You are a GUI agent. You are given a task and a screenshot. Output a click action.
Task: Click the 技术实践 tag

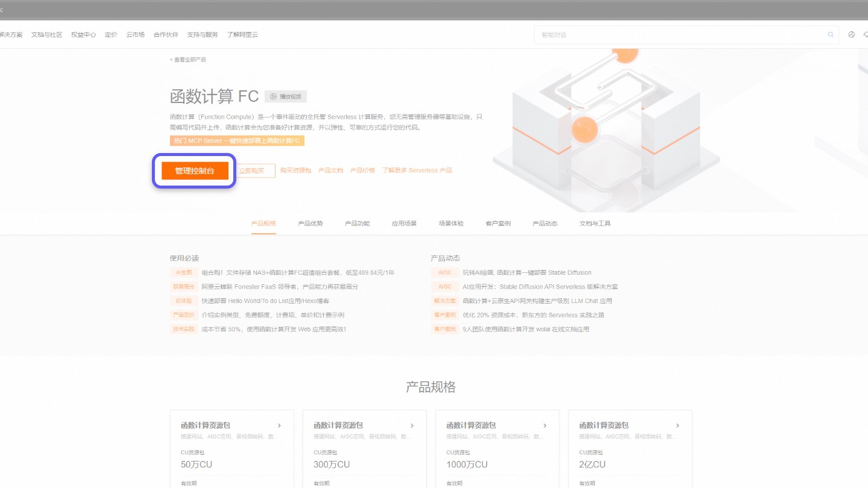pos(183,329)
